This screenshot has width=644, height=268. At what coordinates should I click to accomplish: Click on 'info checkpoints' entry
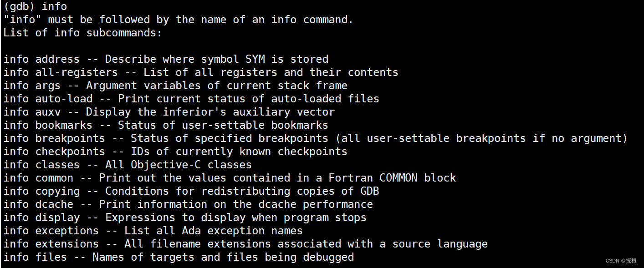175,152
